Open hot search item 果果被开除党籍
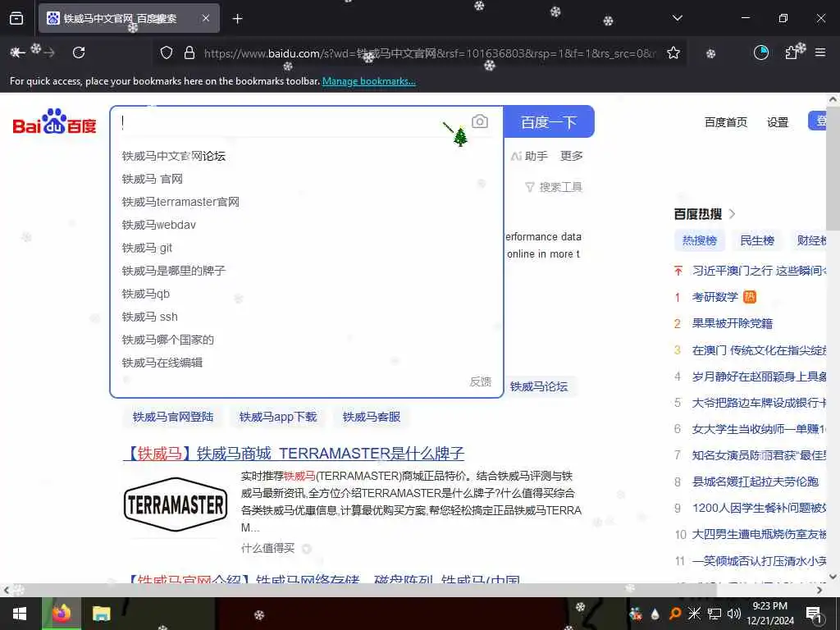The height and width of the screenshot is (630, 840). (x=733, y=323)
